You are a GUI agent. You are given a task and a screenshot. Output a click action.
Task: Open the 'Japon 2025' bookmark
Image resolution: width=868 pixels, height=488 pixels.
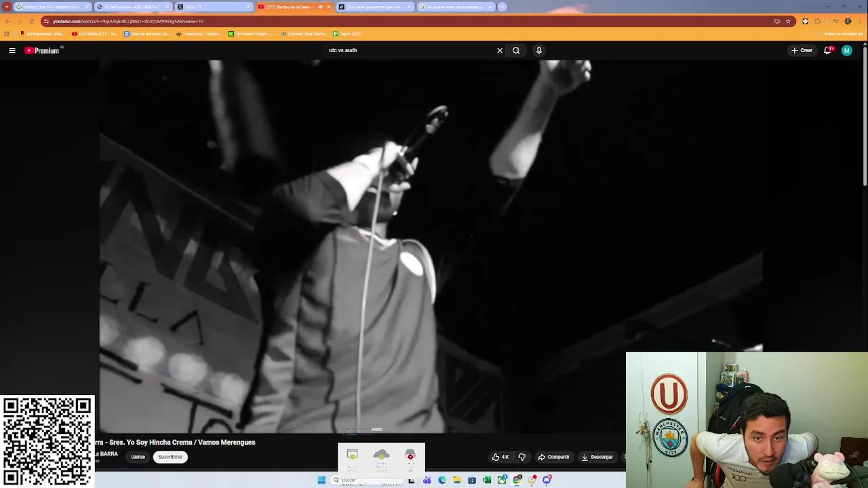[x=347, y=34]
